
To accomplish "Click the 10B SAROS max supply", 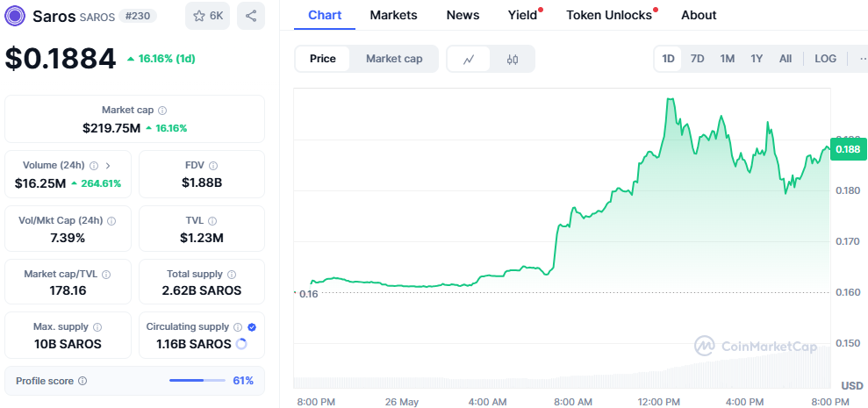I will (x=68, y=344).
